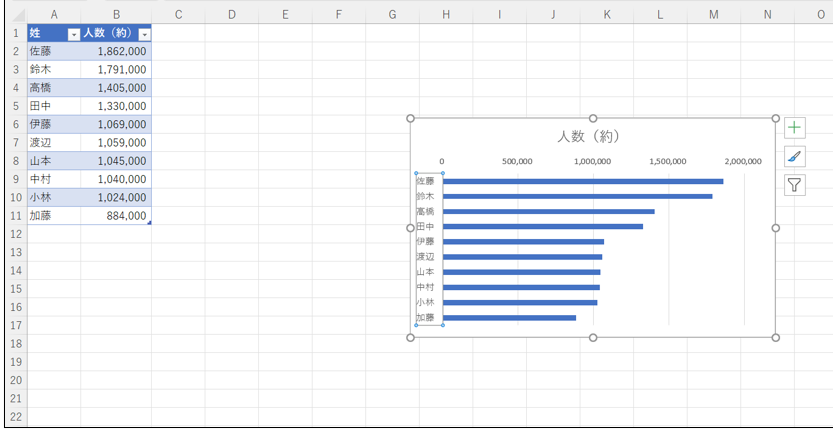Viewport: 833px width, 430px height.
Task: Select cell with value 1,791,000
Action: click(x=116, y=70)
